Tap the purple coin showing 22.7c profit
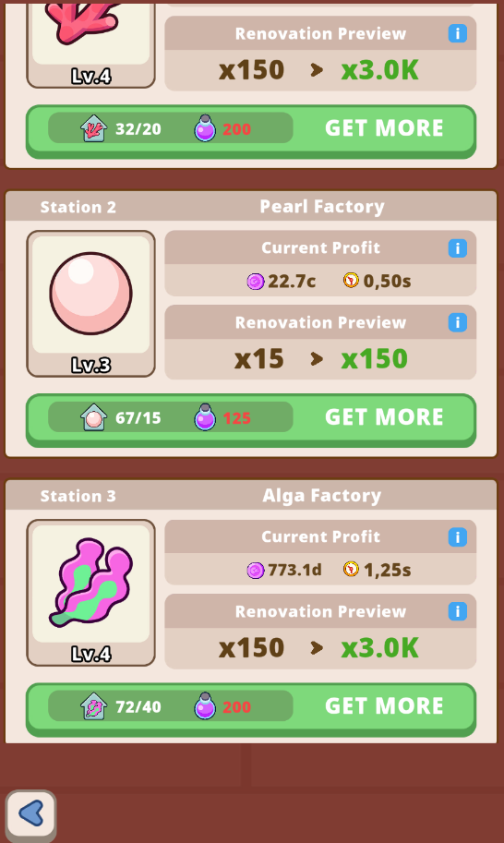 click(255, 281)
